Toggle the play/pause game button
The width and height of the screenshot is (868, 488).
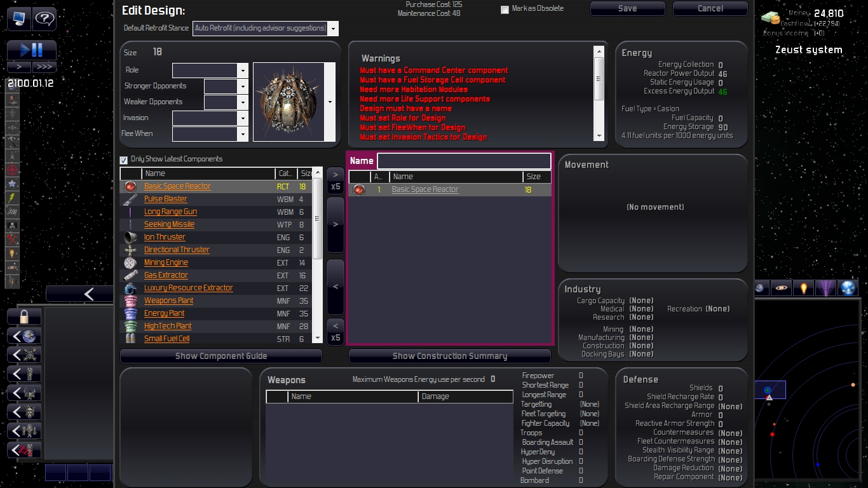[x=32, y=50]
